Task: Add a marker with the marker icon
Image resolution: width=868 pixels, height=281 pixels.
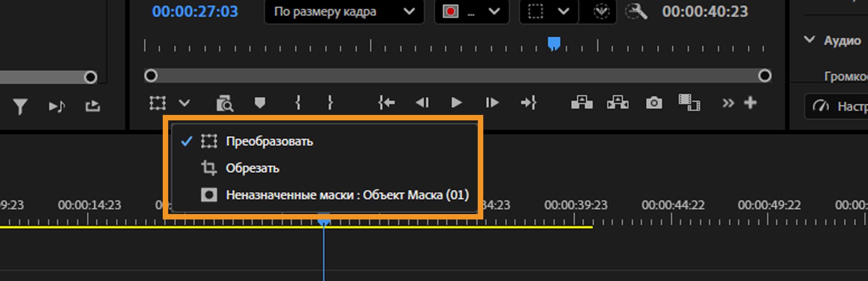Action: click(259, 103)
